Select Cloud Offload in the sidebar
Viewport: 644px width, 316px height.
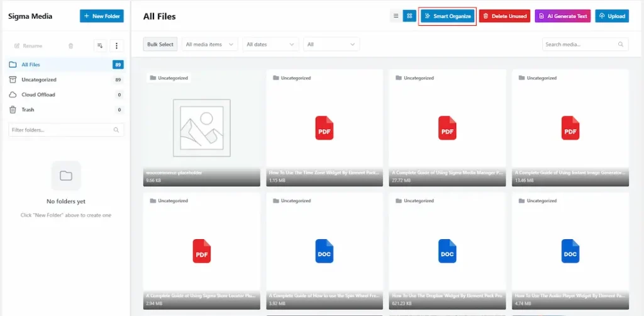pyautogui.click(x=38, y=94)
